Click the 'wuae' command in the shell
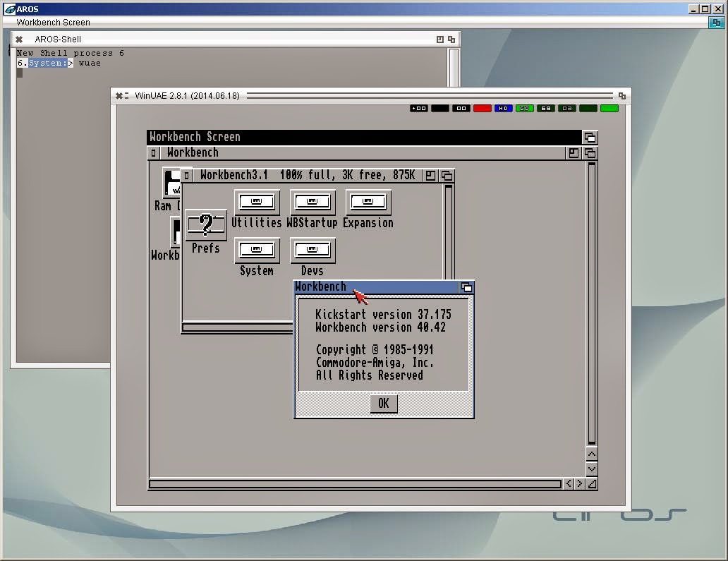 tap(90, 64)
